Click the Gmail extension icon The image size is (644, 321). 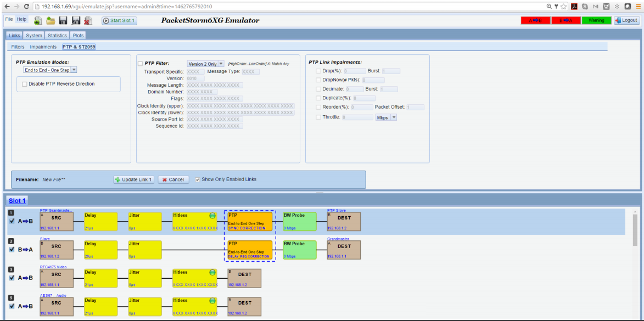(x=596, y=7)
